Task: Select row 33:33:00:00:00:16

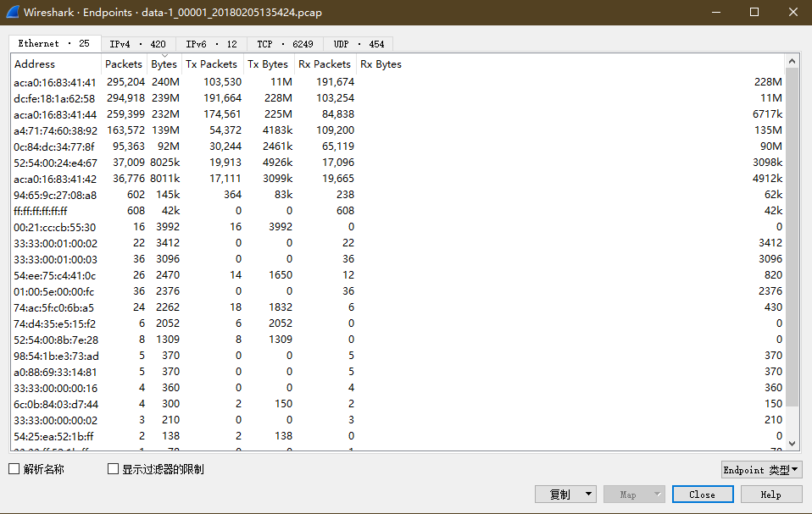Action: point(398,387)
